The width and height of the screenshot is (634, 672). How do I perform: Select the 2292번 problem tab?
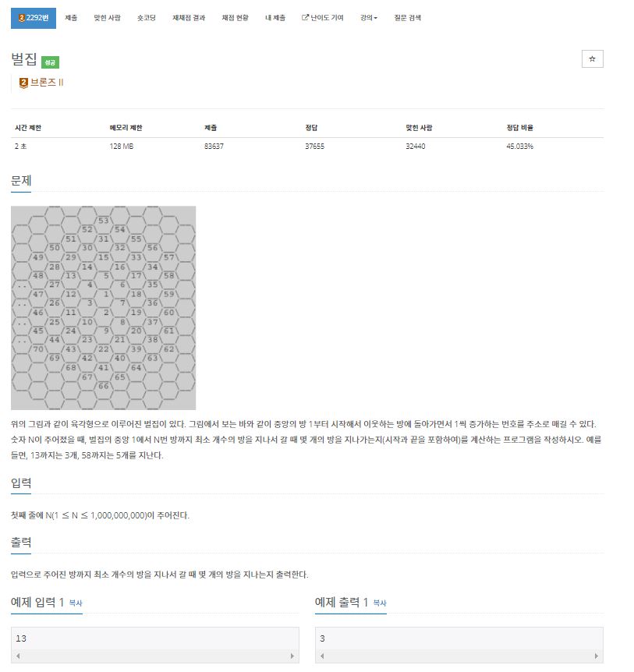click(x=34, y=18)
